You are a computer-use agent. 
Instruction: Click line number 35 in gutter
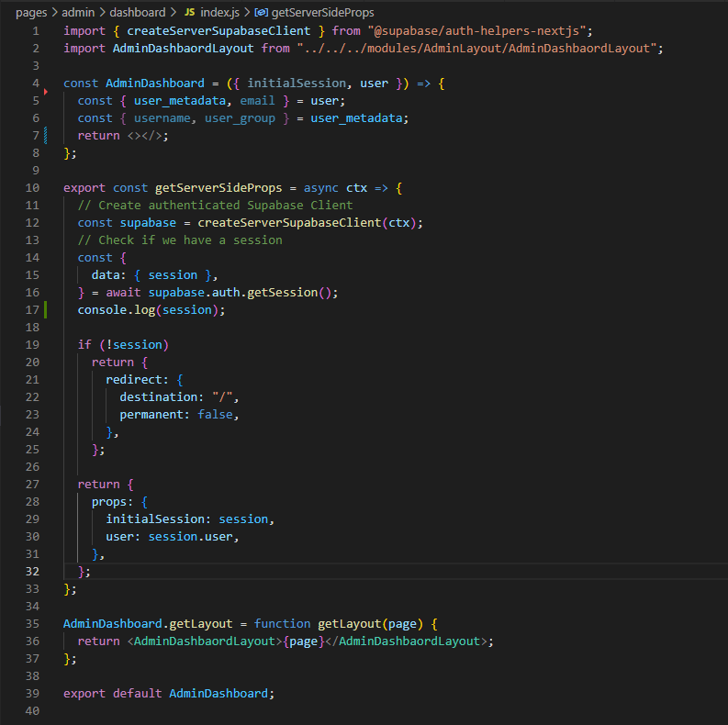[32, 624]
